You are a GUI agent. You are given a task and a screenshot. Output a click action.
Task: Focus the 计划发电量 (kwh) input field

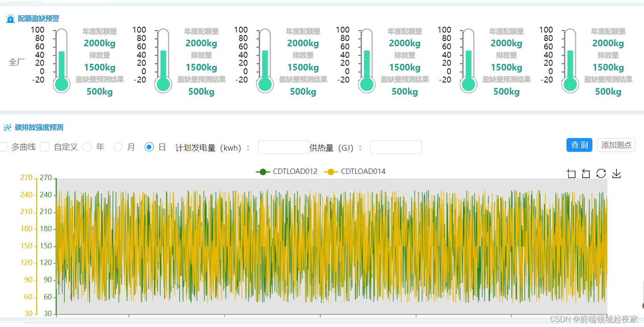(x=284, y=147)
